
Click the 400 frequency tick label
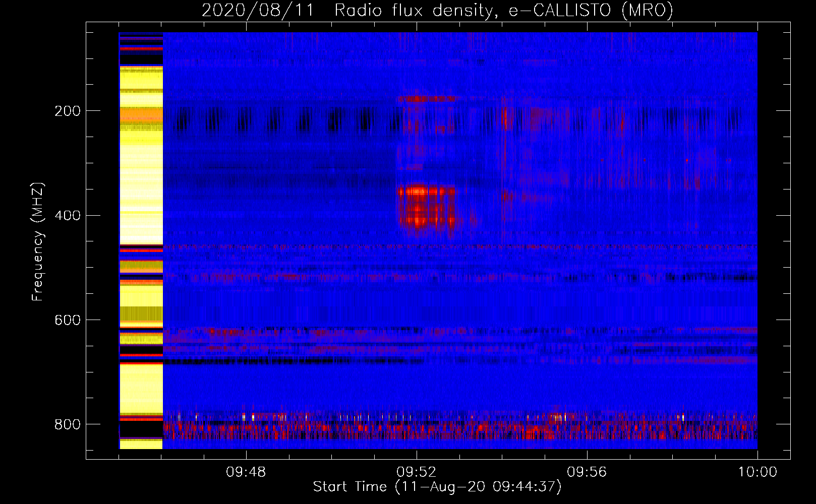(68, 216)
